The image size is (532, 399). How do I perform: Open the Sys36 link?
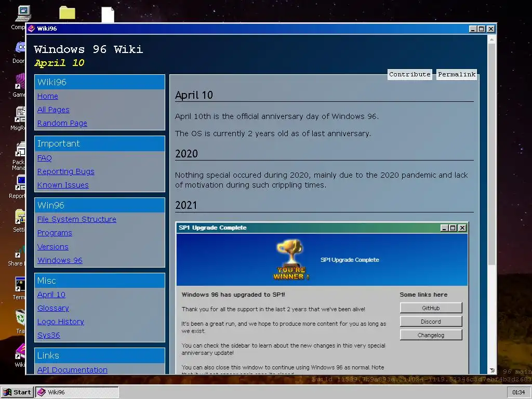pyautogui.click(x=48, y=335)
